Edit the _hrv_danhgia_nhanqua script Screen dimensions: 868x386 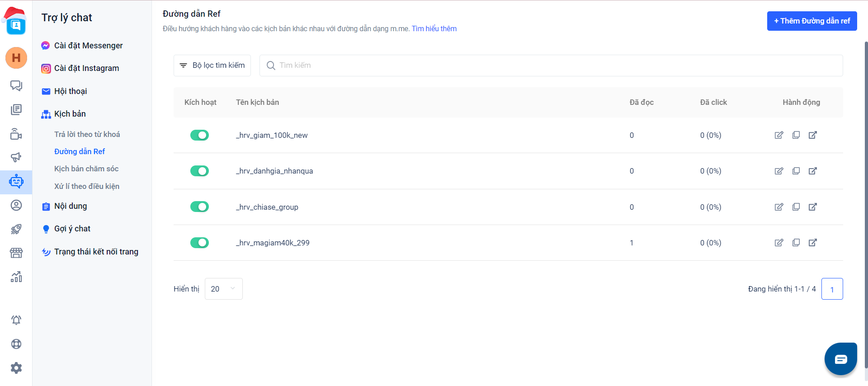pos(779,171)
